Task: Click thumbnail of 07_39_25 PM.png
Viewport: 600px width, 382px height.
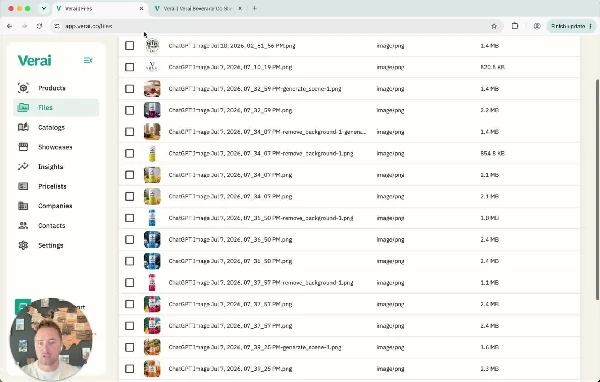Action: [x=152, y=369]
